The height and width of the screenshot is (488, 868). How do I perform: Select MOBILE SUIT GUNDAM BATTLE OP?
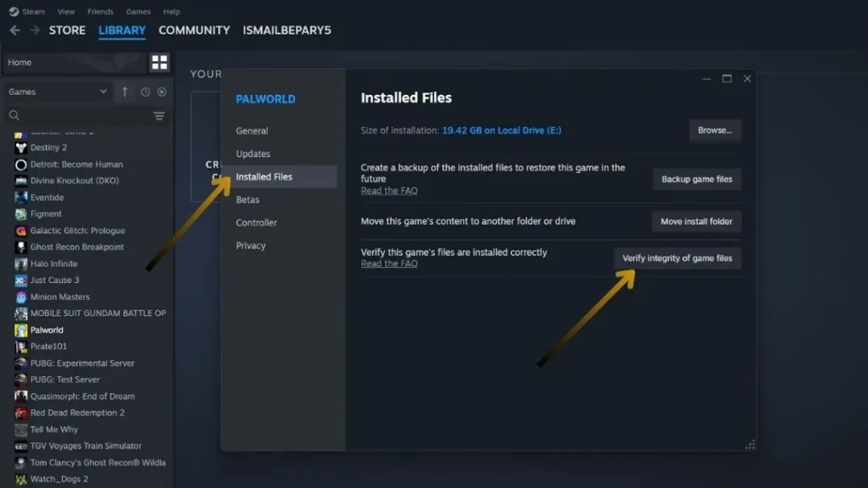click(98, 313)
